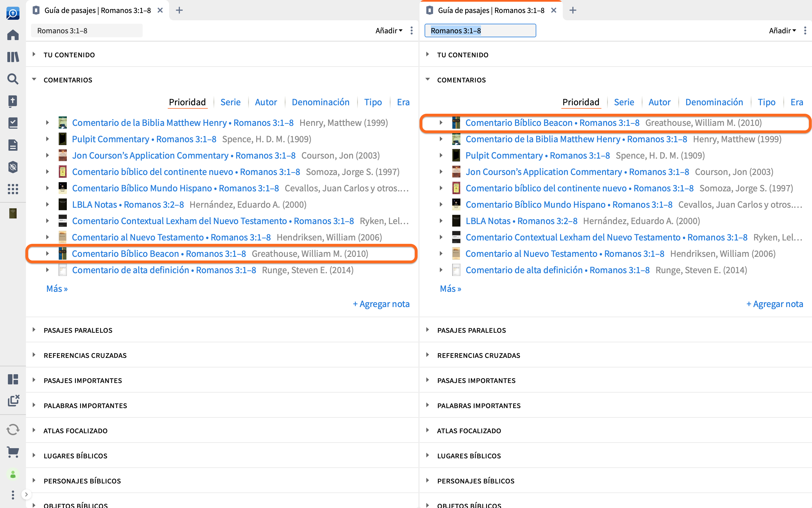Image resolution: width=812 pixels, height=508 pixels.
Task: Open the apps grid icon in sidebar
Action: 13,189
